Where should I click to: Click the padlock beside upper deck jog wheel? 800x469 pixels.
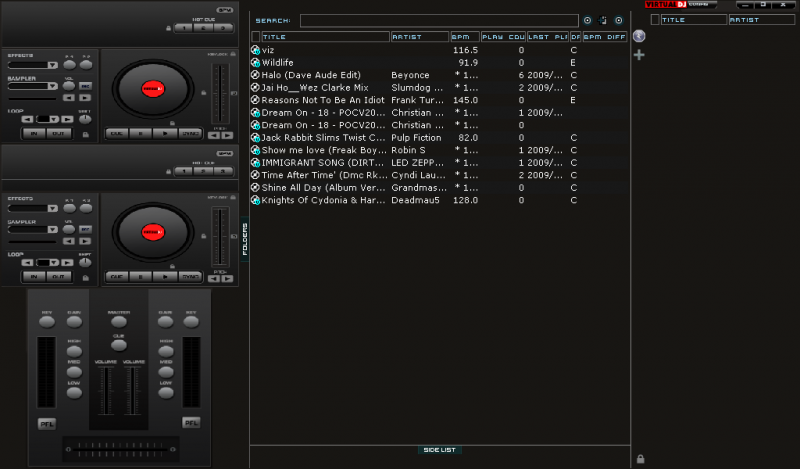pyautogui.click(x=204, y=93)
